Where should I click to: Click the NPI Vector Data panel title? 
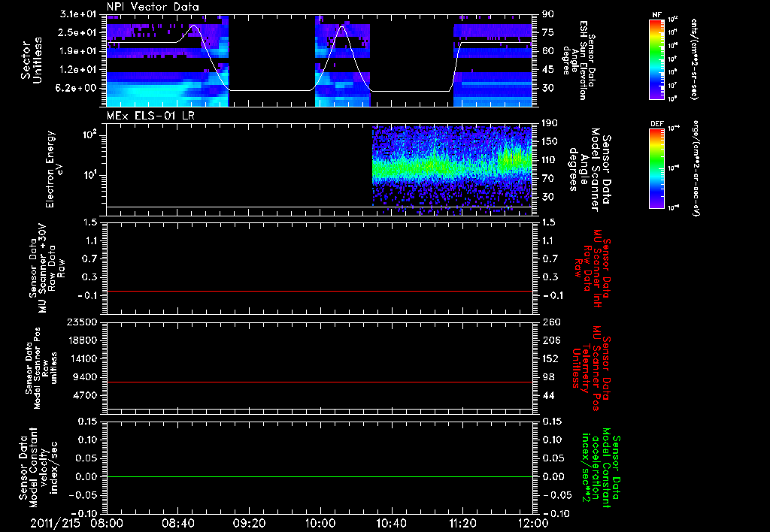pos(153,7)
